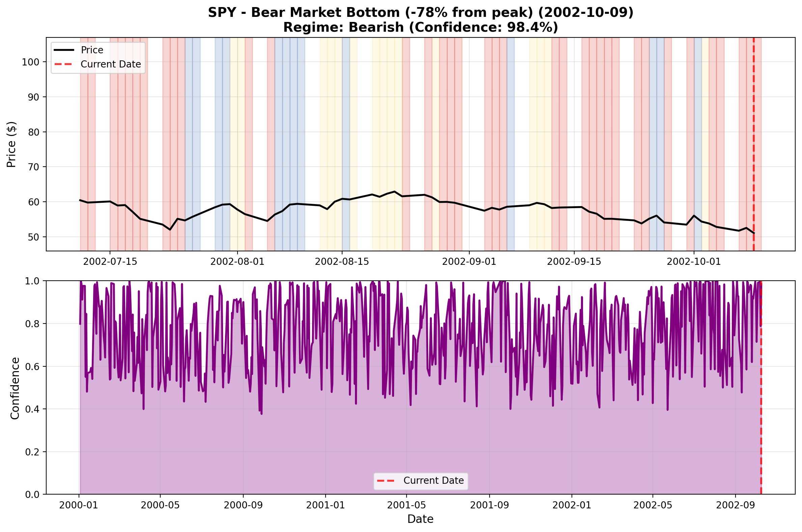
Task: Click a red shaded bearish regime band
Action: [88, 136]
